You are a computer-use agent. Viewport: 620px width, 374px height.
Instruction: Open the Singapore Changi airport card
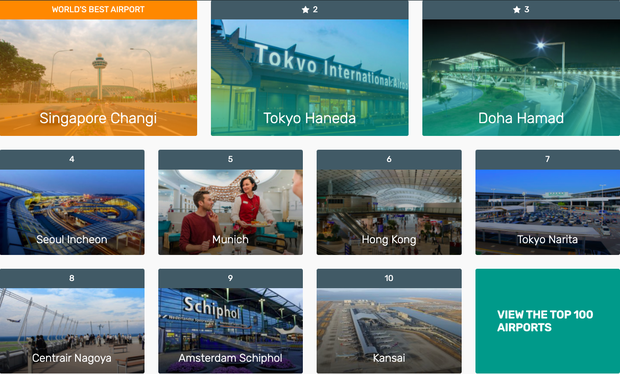[98, 77]
